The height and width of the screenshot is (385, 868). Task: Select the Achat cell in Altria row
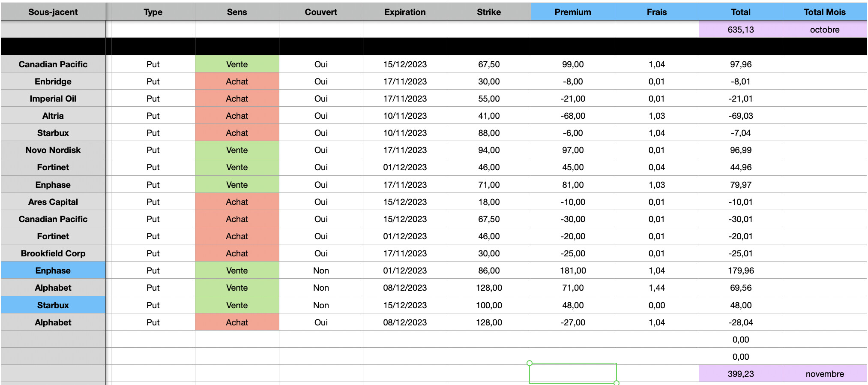coord(237,116)
